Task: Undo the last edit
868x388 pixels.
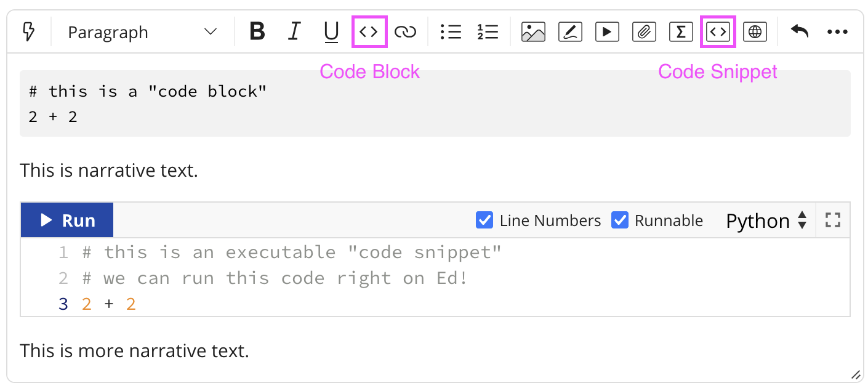Action: 799,31
